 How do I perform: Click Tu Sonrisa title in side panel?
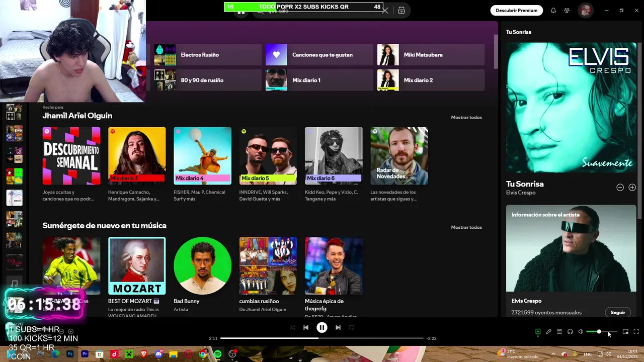pos(525,184)
